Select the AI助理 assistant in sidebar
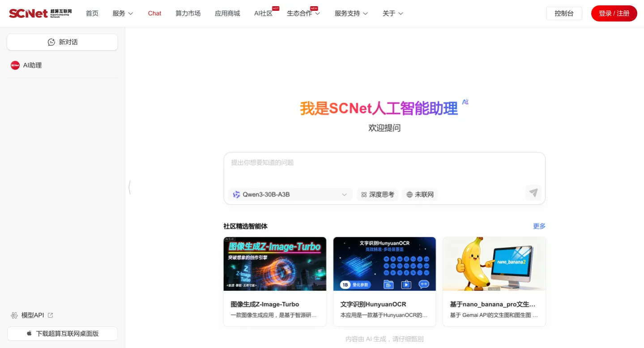This screenshot has width=644, height=348. tap(32, 65)
